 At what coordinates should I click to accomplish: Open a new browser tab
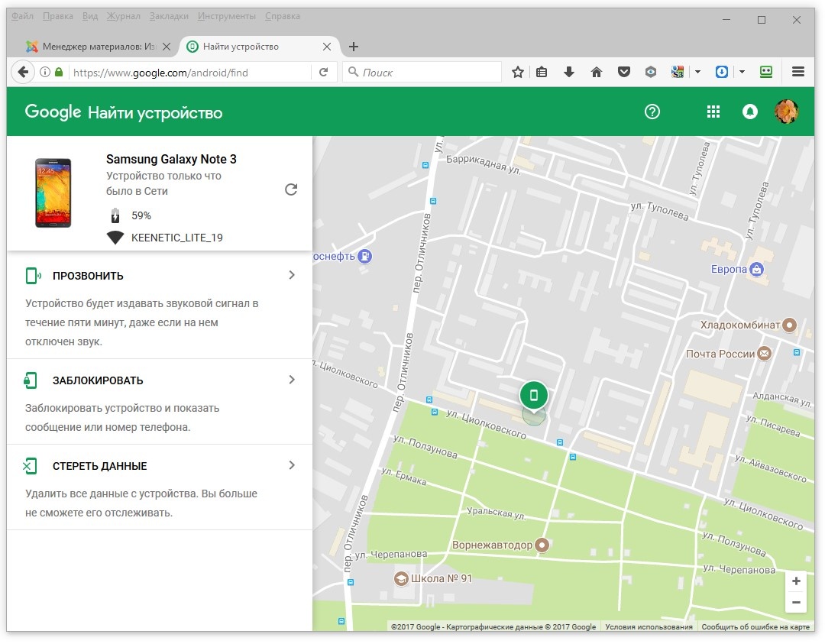coord(354,47)
